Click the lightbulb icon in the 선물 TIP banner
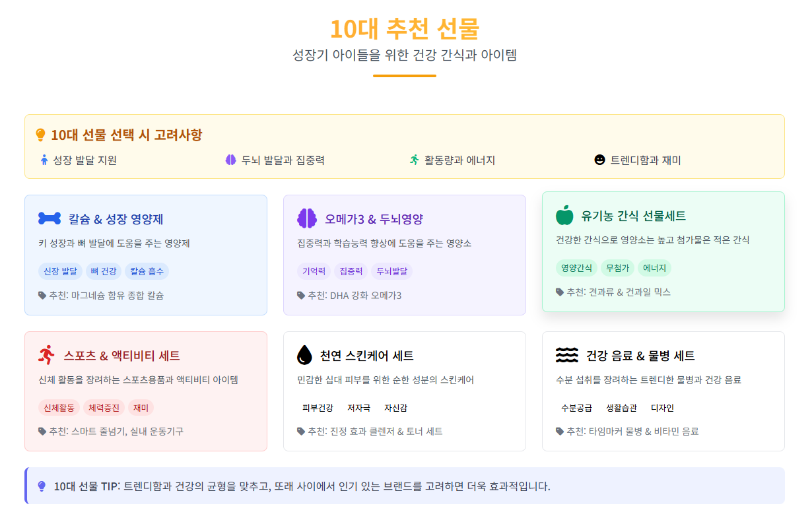 (x=42, y=486)
